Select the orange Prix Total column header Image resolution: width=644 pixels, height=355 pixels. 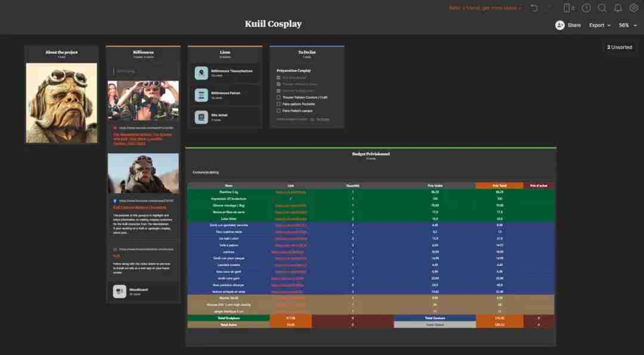pyautogui.click(x=499, y=186)
